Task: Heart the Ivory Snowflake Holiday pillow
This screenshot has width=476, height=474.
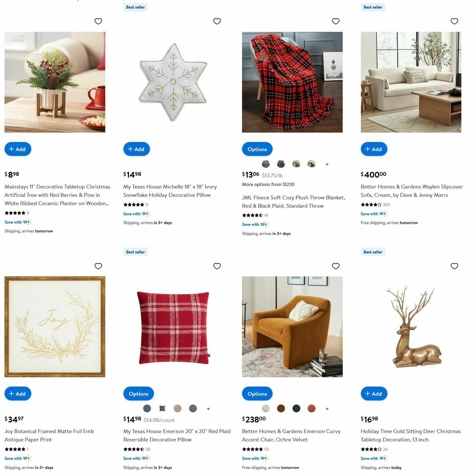Action: coord(217,21)
